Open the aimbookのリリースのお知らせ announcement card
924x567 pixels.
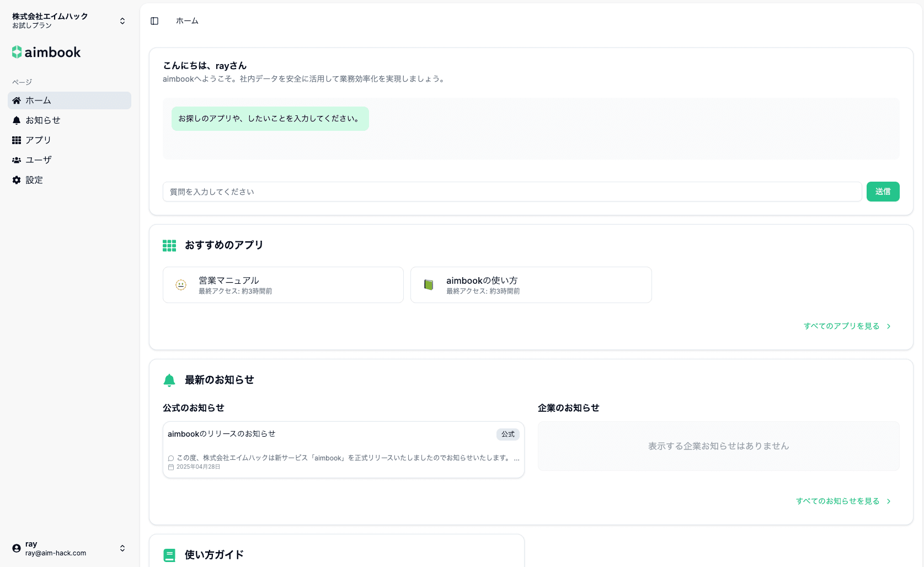343,450
